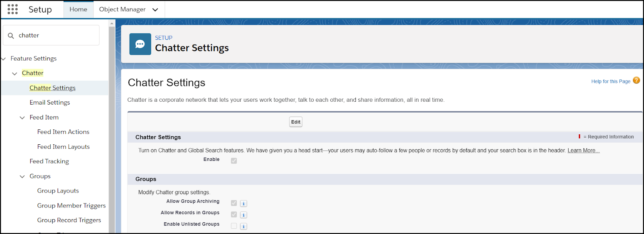Open Group Member Triggers in the sidebar
This screenshot has width=644, height=234.
point(71,205)
